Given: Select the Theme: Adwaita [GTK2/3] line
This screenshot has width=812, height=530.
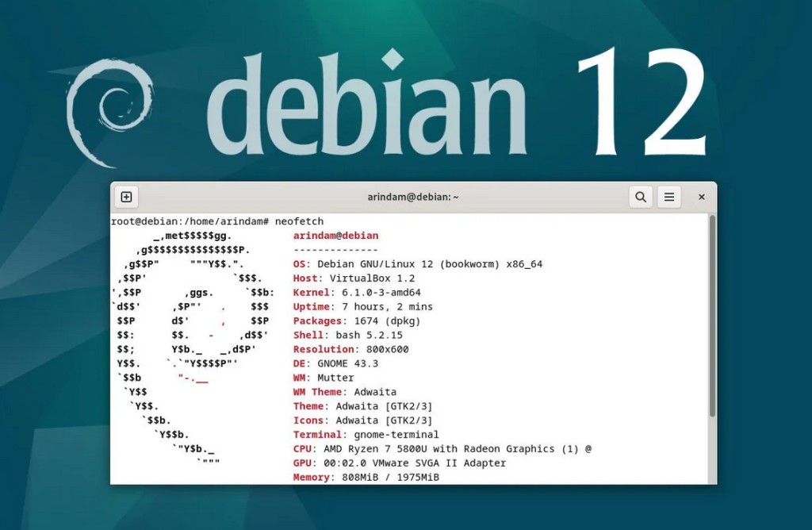Looking at the screenshot, I should [362, 406].
